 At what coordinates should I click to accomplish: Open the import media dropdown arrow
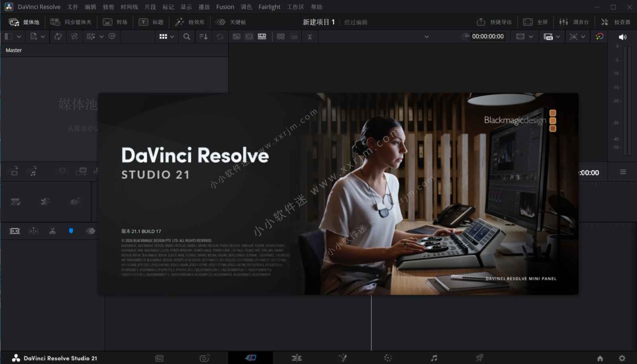point(43,37)
